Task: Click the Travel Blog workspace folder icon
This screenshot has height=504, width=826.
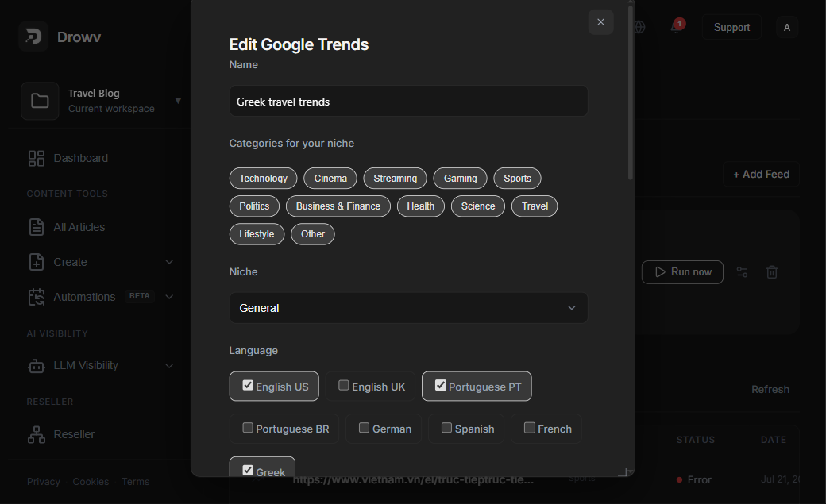Action: [x=40, y=101]
